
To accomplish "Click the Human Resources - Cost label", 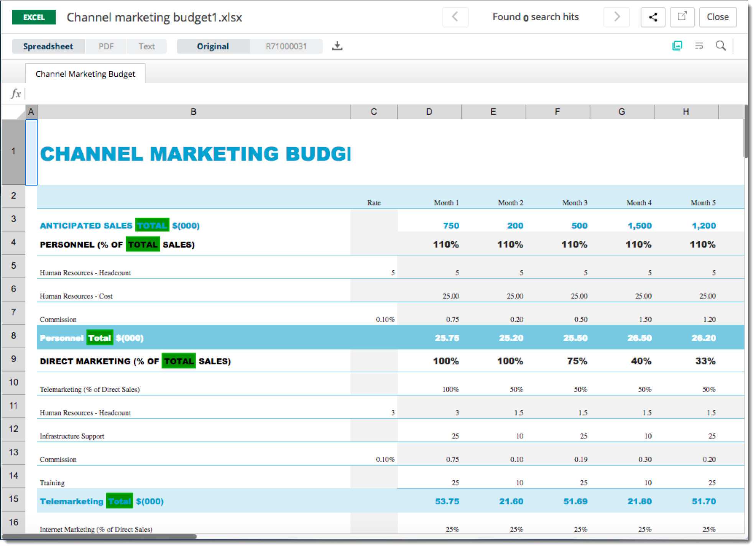I will [x=76, y=296].
